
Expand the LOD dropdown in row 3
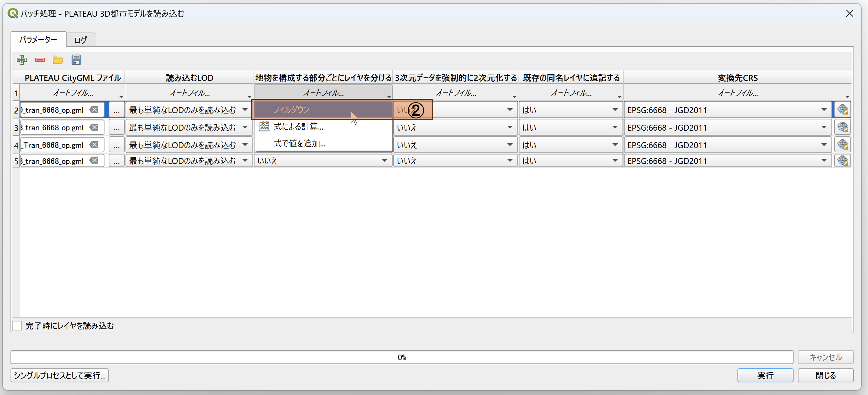pos(245,127)
